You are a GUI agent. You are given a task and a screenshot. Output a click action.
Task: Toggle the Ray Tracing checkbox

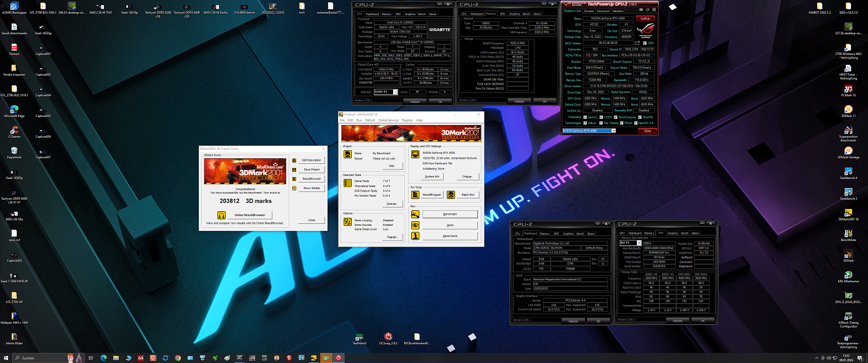pos(601,123)
